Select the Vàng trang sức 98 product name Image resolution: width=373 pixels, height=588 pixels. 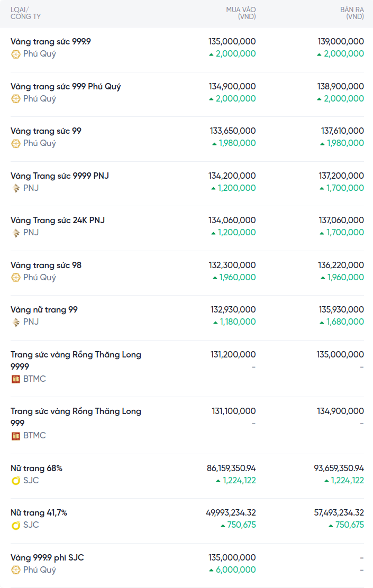(x=46, y=265)
